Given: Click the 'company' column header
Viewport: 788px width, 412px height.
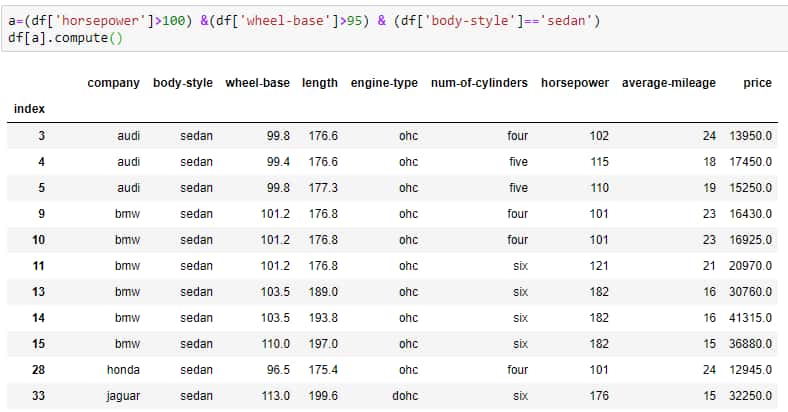Looking at the screenshot, I should [114, 83].
